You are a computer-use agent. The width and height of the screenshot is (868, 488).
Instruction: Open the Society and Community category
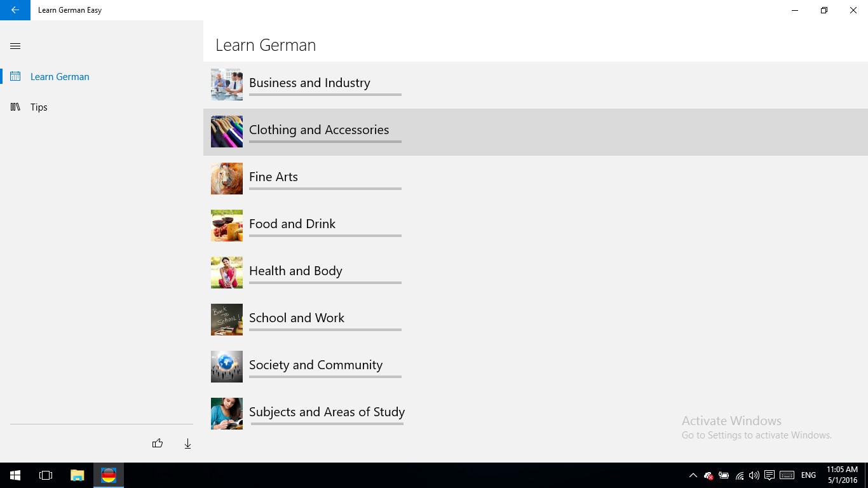(536, 367)
